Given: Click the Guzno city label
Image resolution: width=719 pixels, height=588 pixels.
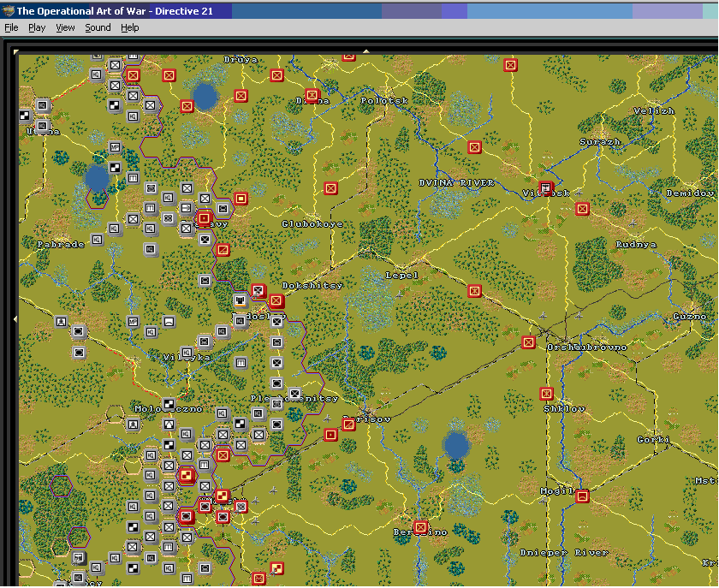Looking at the screenshot, I should (690, 317).
